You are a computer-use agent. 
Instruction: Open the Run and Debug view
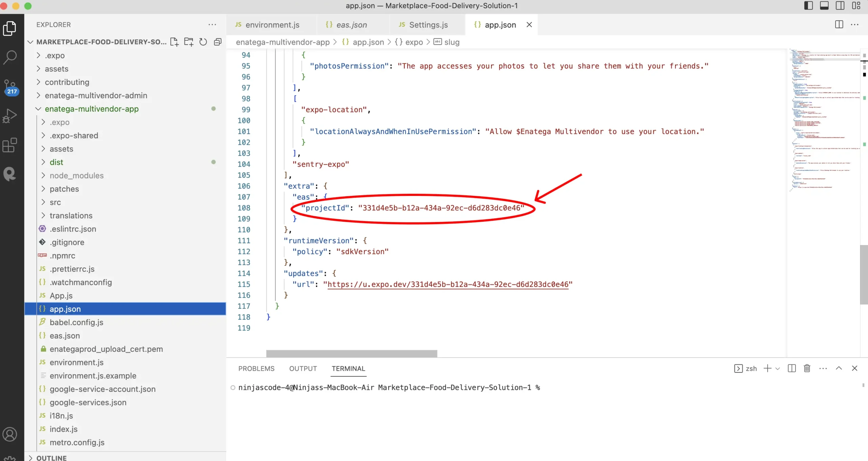point(10,116)
